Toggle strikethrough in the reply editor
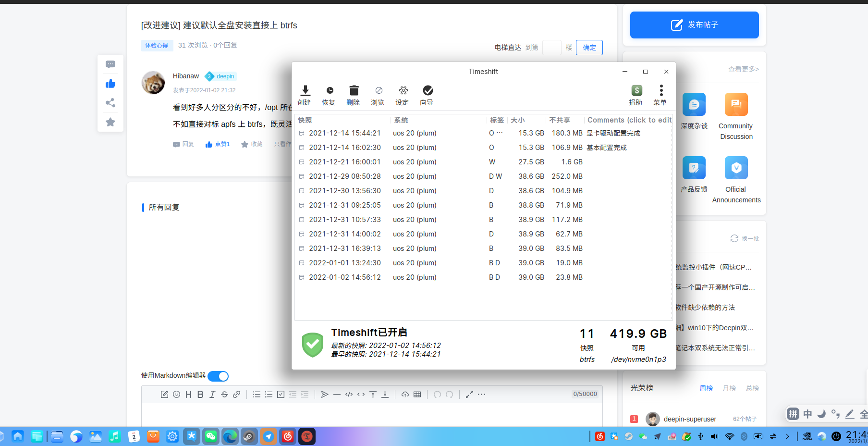 coord(224,395)
